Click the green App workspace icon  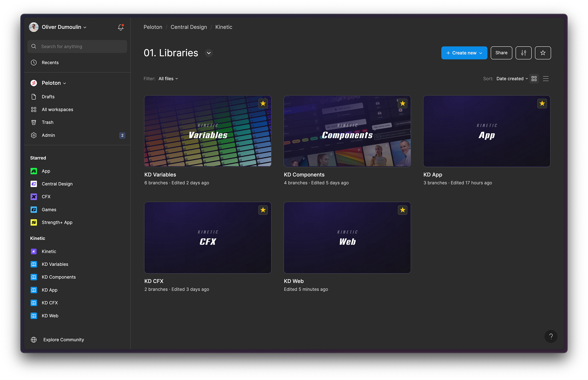[x=34, y=171]
